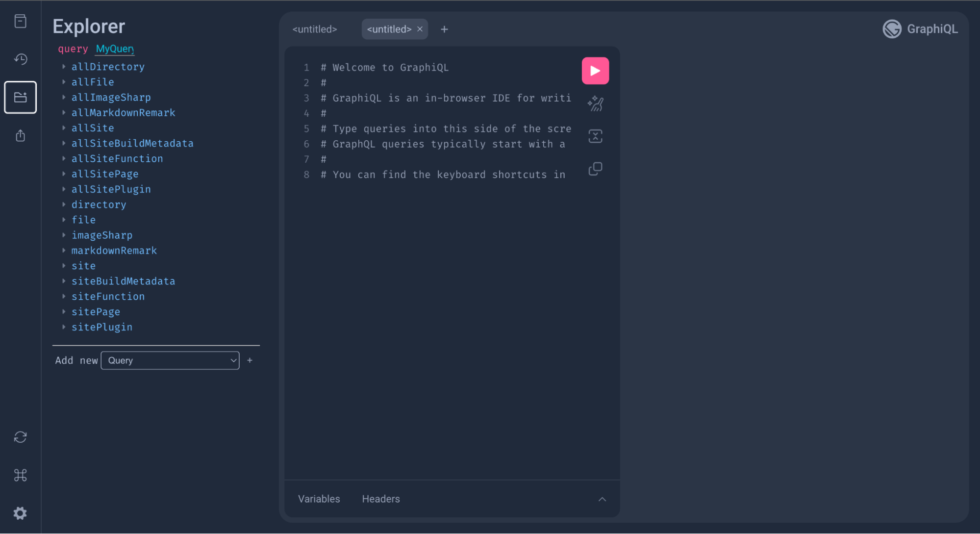The width and height of the screenshot is (980, 534).
Task: Click the Add new query button
Action: coord(250,360)
